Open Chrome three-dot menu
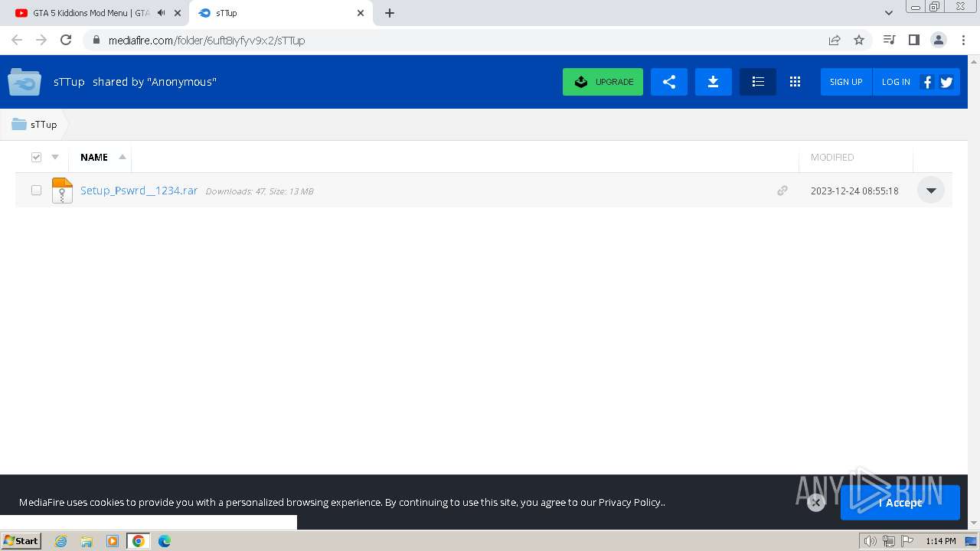This screenshot has height=551, width=980. click(964, 40)
